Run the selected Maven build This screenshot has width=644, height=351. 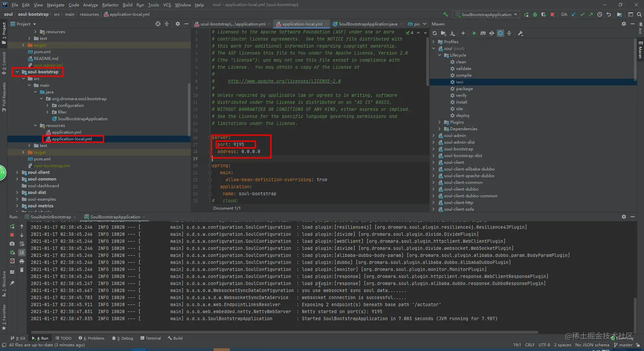pyautogui.click(x=474, y=33)
